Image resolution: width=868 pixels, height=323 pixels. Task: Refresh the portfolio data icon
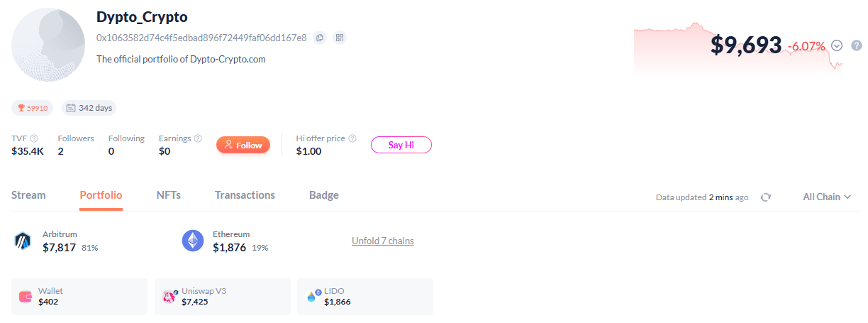(x=765, y=197)
